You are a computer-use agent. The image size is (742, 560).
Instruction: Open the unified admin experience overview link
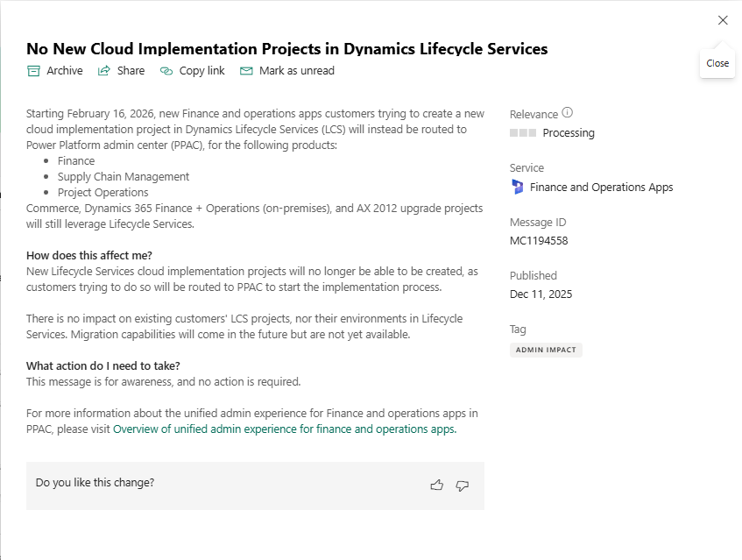coord(285,429)
